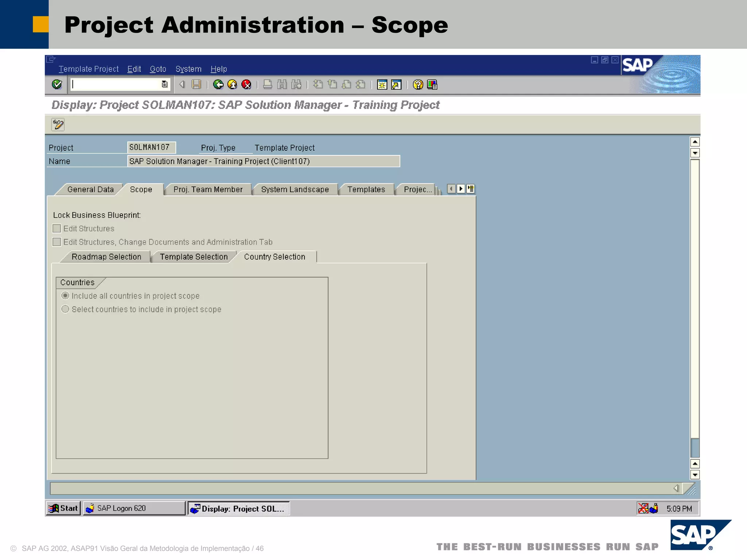Click the Next Page icon
The width and height of the screenshot is (747, 560).
point(347,85)
